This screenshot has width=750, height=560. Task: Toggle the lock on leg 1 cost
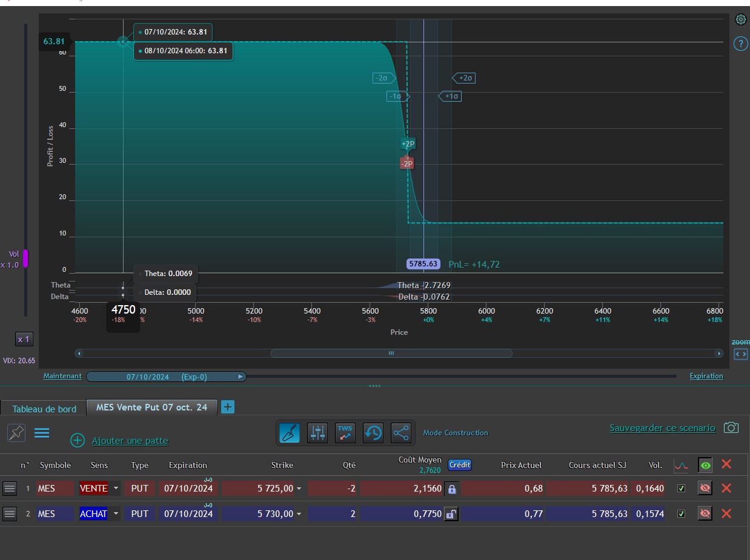point(451,489)
